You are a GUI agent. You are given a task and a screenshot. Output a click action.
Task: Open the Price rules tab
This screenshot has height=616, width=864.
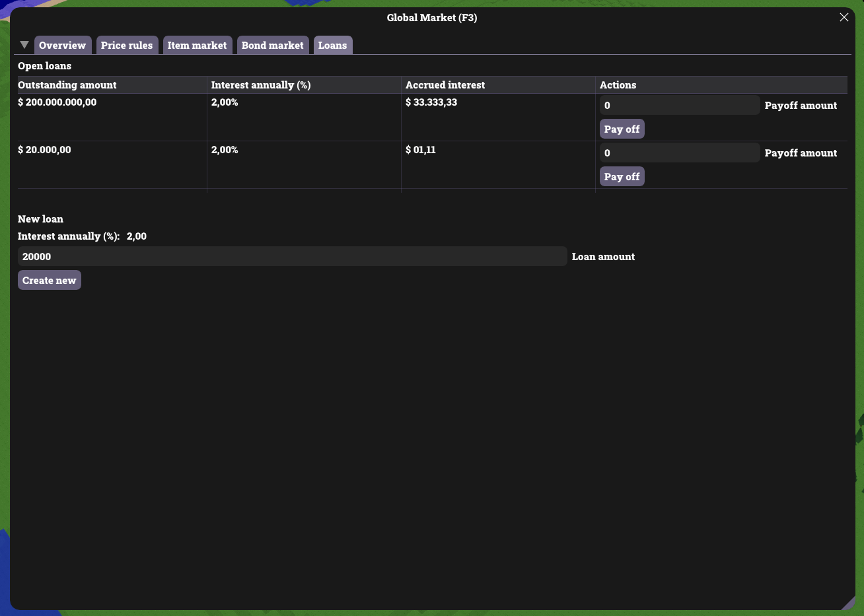click(127, 45)
